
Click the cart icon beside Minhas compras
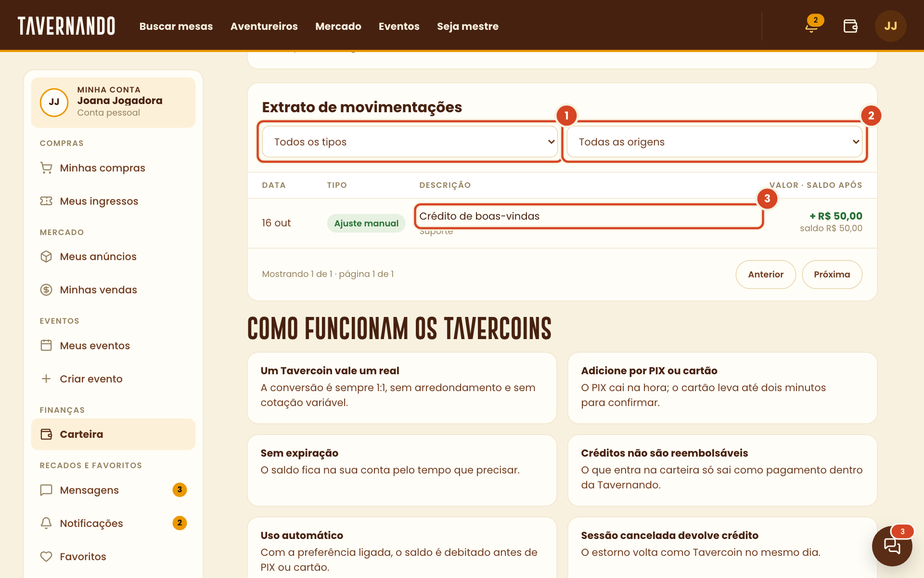pyautogui.click(x=46, y=168)
